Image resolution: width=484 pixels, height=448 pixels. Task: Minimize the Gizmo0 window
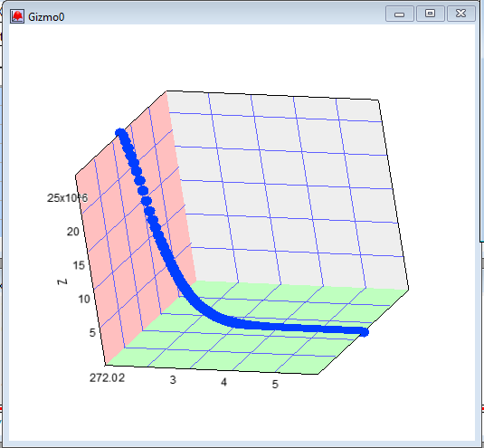(x=400, y=14)
